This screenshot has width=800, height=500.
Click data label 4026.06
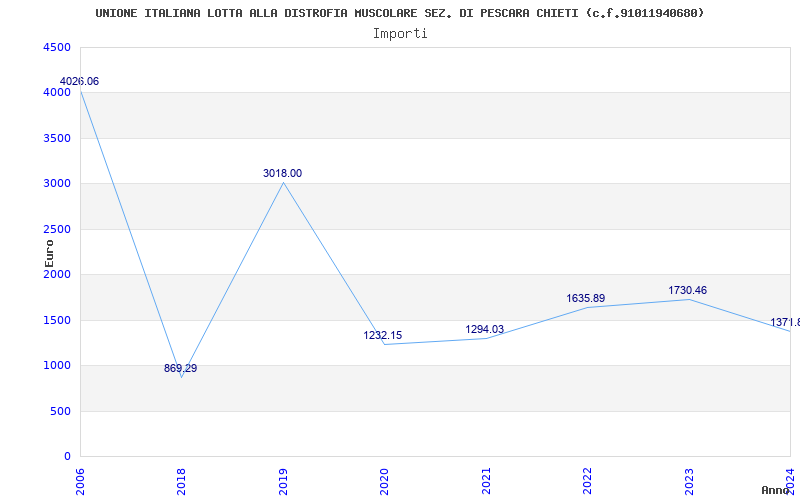click(x=79, y=81)
